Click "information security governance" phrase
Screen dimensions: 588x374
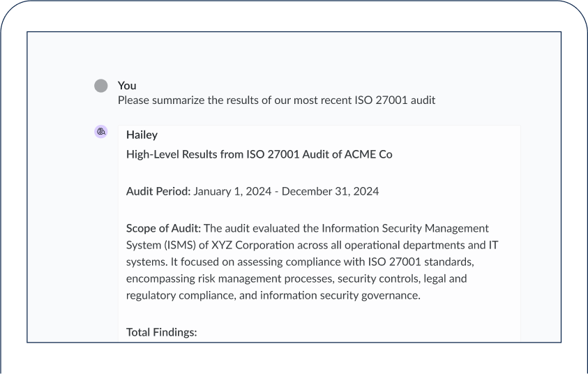pyautogui.click(x=339, y=295)
